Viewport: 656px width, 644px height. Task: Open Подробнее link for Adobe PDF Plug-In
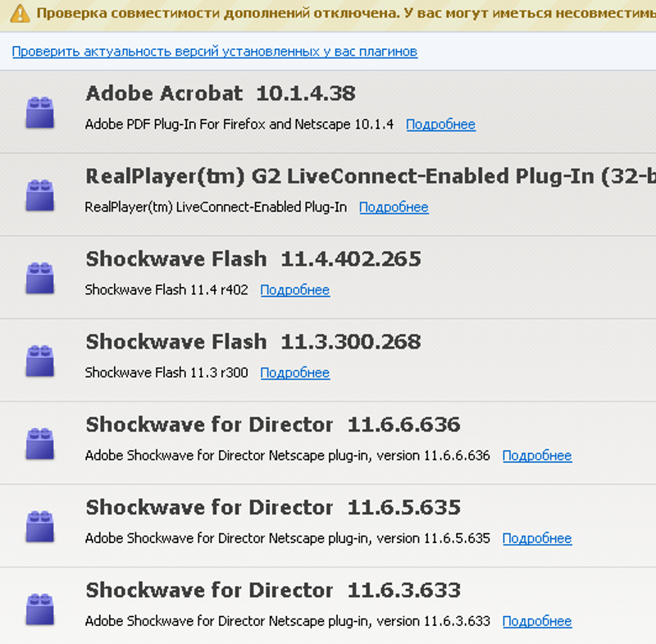440,125
